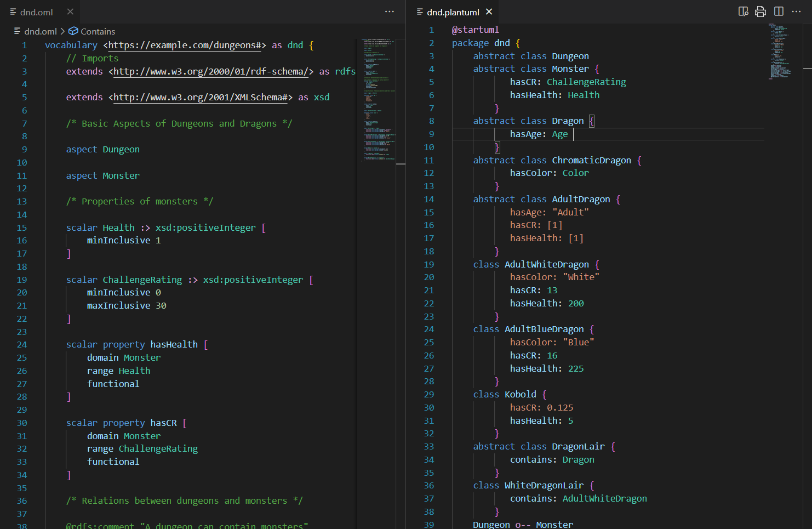Click the minimap slider handle in dnd.oml

[x=401, y=164]
